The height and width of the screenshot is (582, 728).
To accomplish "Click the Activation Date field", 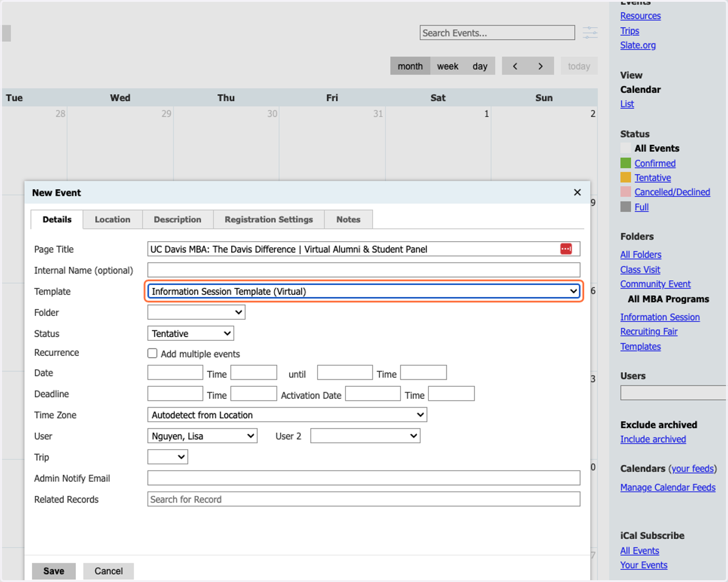I will pos(373,393).
